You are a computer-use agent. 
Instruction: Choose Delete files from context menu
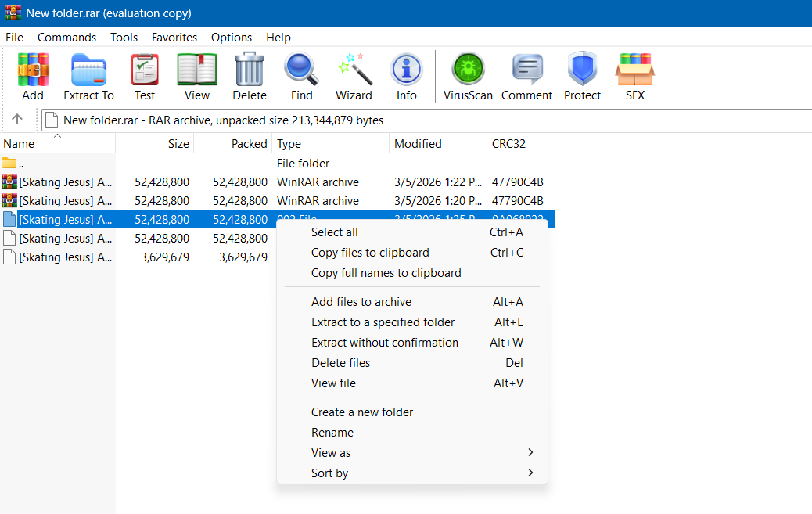pyautogui.click(x=412, y=363)
